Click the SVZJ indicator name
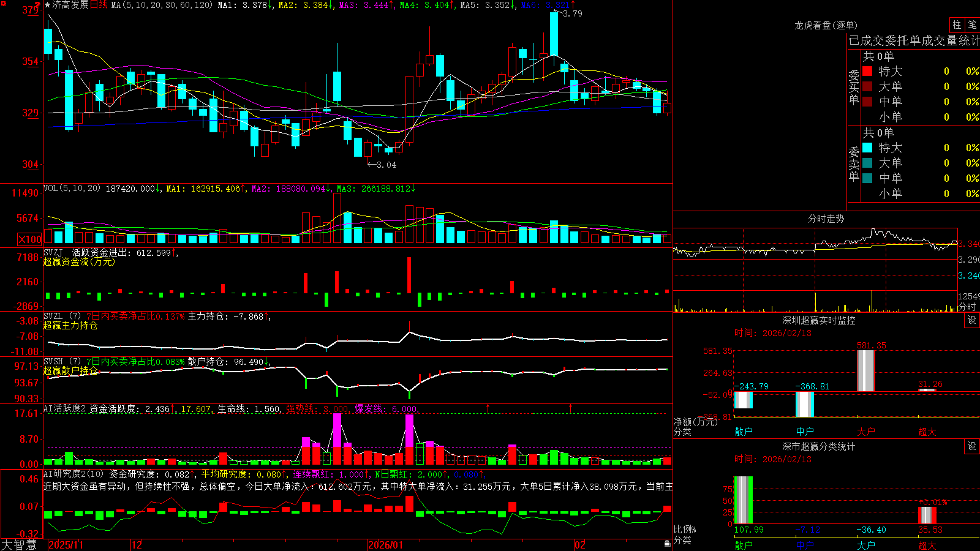Image resolution: width=980 pixels, height=551 pixels. (53, 252)
